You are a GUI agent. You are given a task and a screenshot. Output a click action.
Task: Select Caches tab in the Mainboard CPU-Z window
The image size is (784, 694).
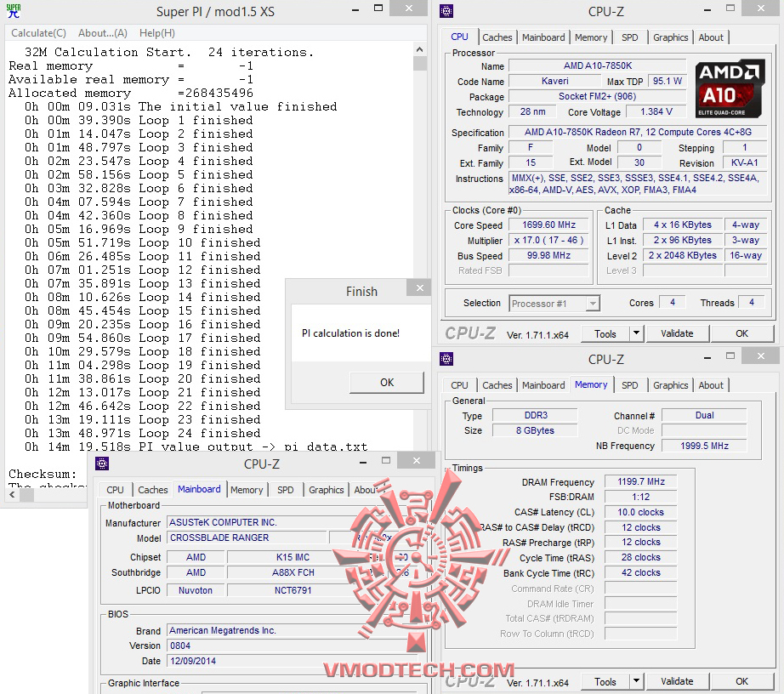point(152,490)
